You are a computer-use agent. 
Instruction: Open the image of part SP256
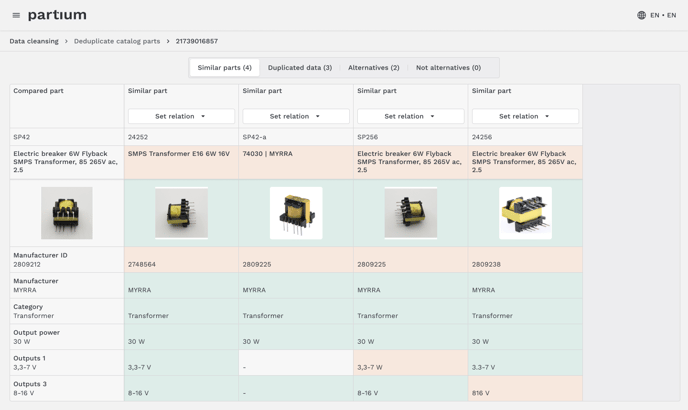point(411,213)
